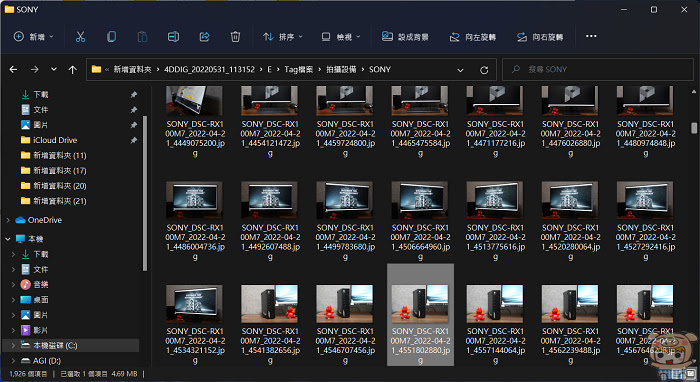Click file name ending 1_4499783680.jpg

pos(345,242)
